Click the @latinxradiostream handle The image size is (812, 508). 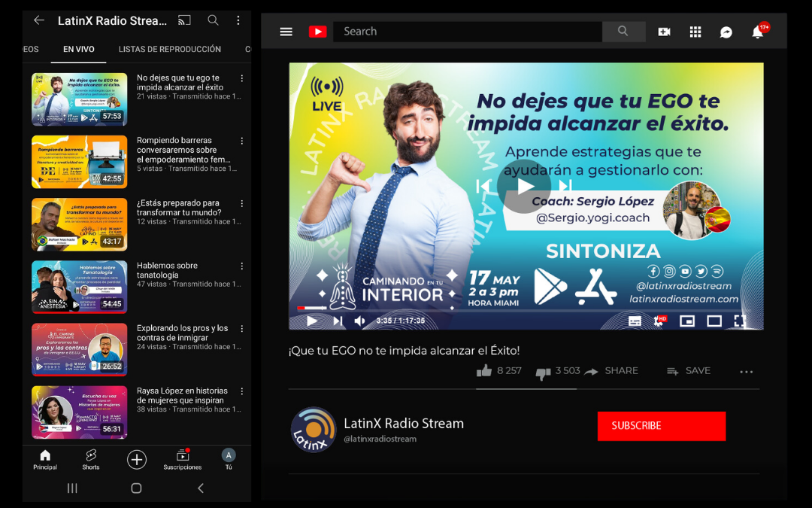click(380, 439)
